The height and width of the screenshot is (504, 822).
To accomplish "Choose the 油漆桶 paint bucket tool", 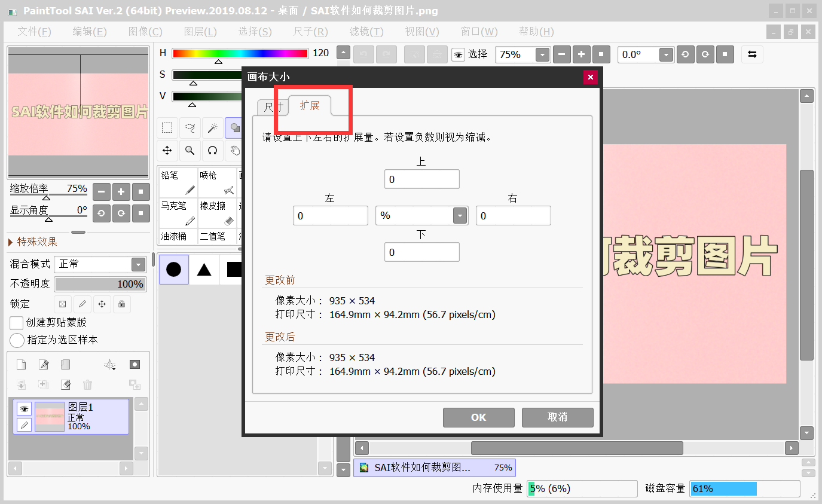I will (178, 236).
